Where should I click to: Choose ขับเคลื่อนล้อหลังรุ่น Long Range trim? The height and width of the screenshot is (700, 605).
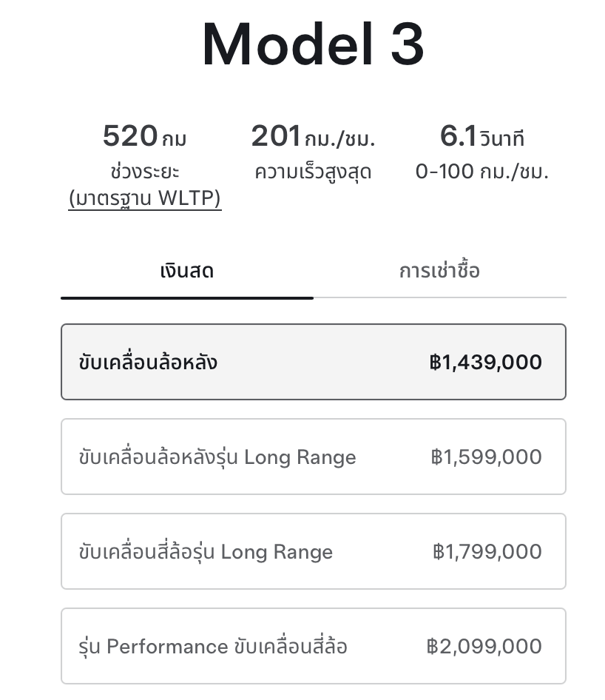(217, 457)
